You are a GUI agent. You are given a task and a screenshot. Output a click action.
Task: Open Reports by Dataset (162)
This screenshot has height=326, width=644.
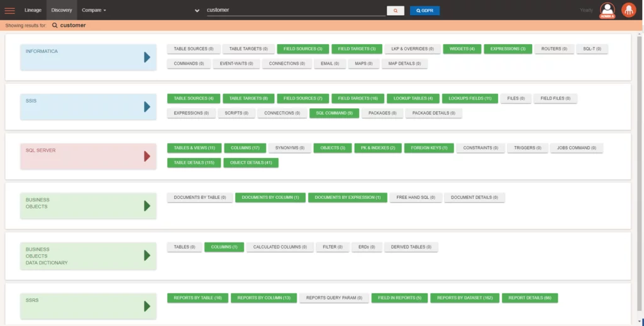click(x=465, y=298)
